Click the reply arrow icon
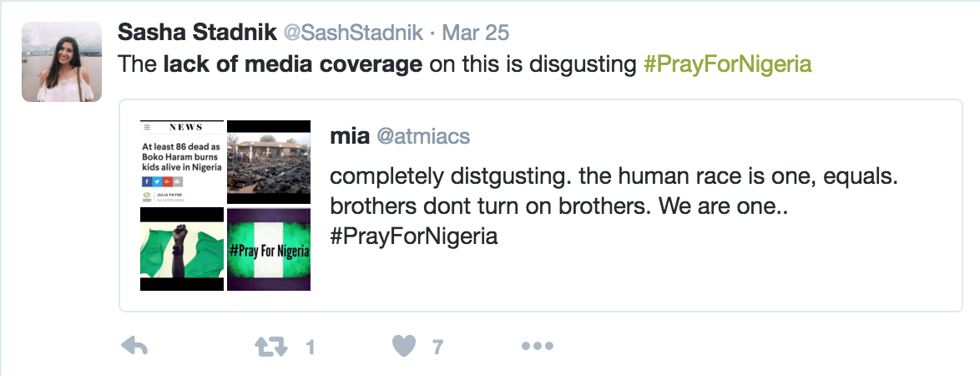The width and height of the screenshot is (980, 376). (x=134, y=346)
